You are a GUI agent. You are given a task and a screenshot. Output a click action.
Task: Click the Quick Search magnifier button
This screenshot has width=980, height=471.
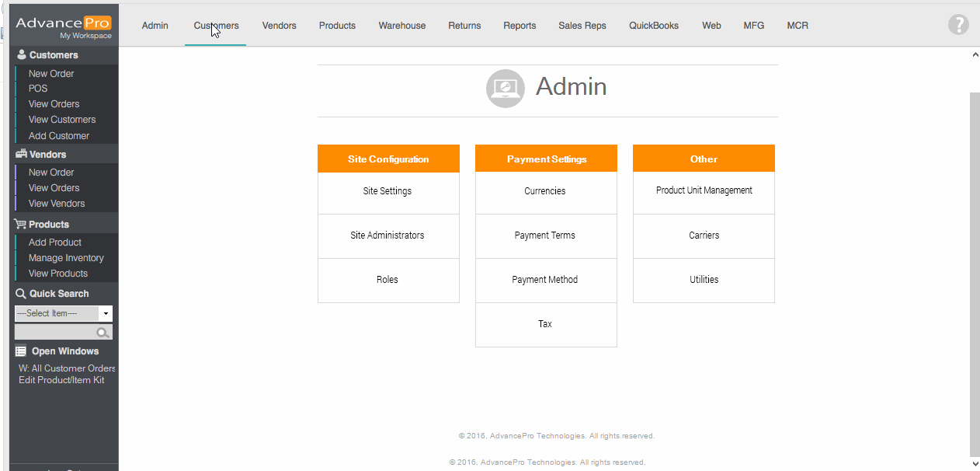coord(103,333)
